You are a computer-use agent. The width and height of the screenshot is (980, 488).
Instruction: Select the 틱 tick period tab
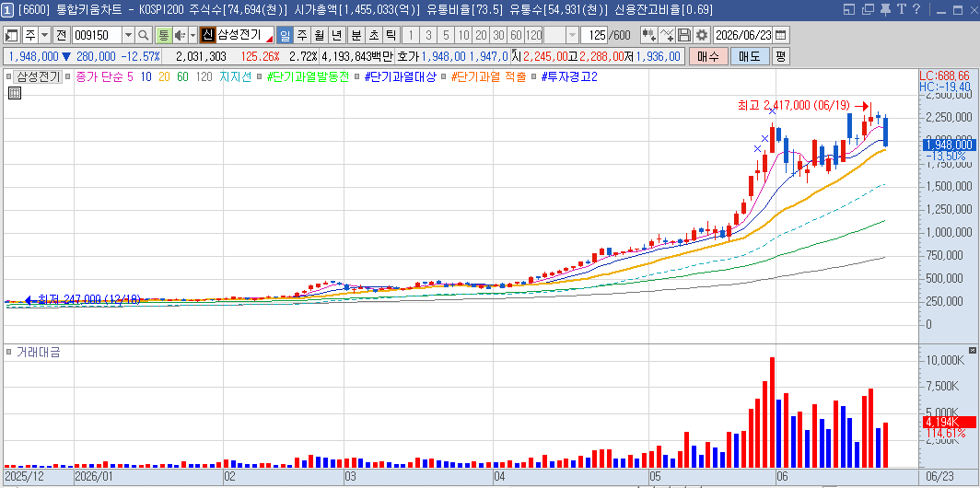point(391,35)
